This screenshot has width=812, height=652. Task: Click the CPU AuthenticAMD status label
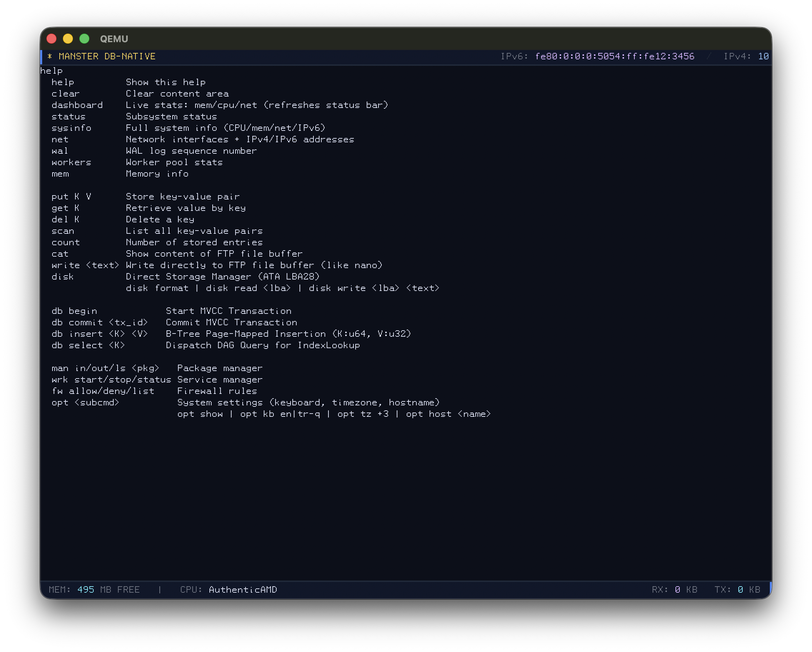(x=229, y=589)
